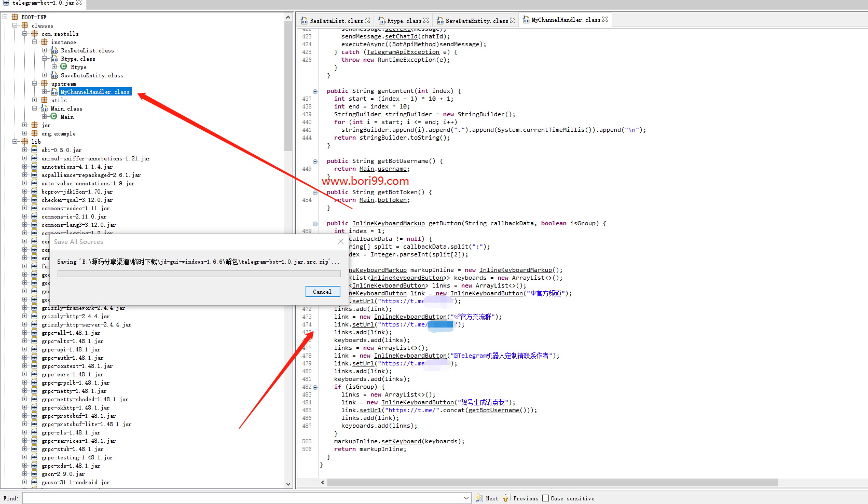Collapse the lib folder node
This screenshot has width=868, height=504.
pos(15,141)
